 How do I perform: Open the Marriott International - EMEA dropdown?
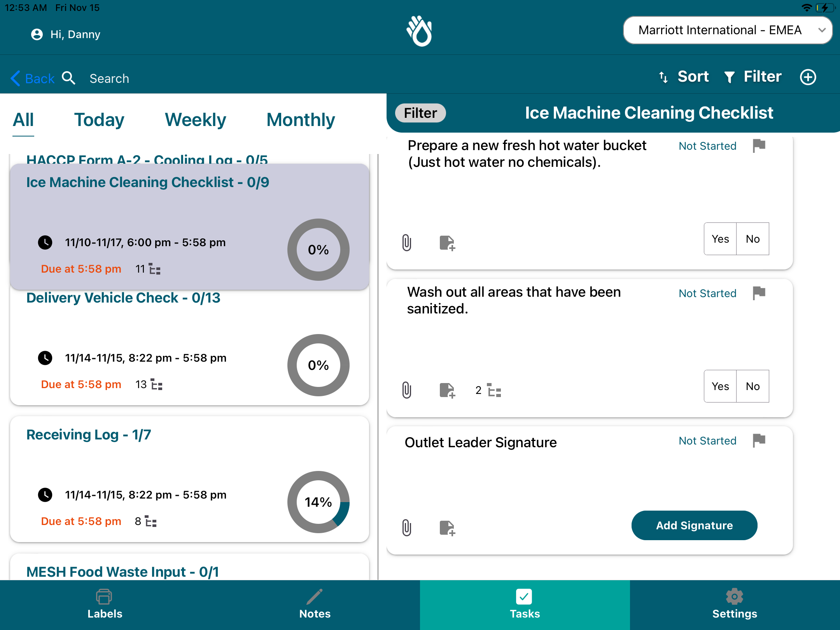click(727, 30)
